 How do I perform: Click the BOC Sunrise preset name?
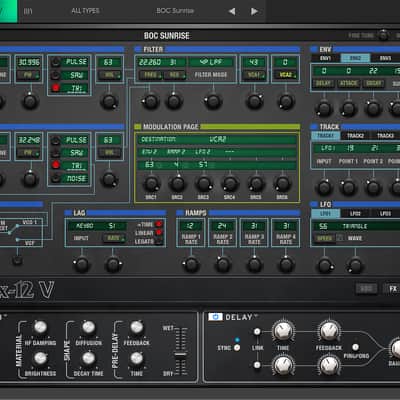(x=175, y=11)
